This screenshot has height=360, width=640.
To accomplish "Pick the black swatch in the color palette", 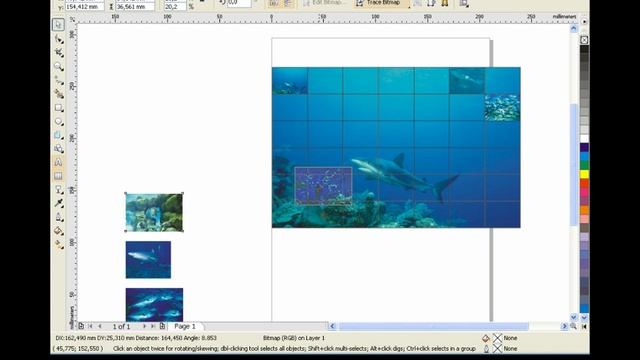I will click(x=584, y=49).
